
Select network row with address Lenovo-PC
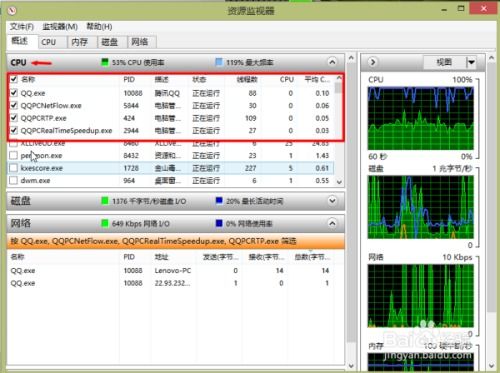[171, 271]
